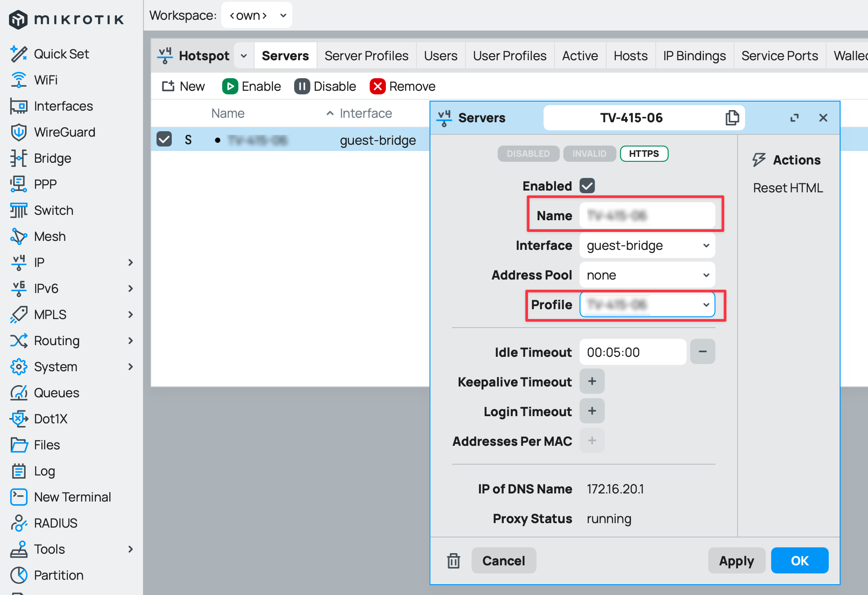Click the Cancel button
Screen dimensions: 868x595
(504, 561)
